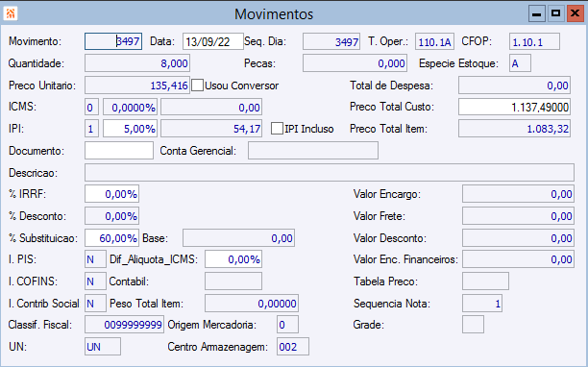The height and width of the screenshot is (367, 588).
Task: Select the % IRRF field
Action: [x=111, y=194]
